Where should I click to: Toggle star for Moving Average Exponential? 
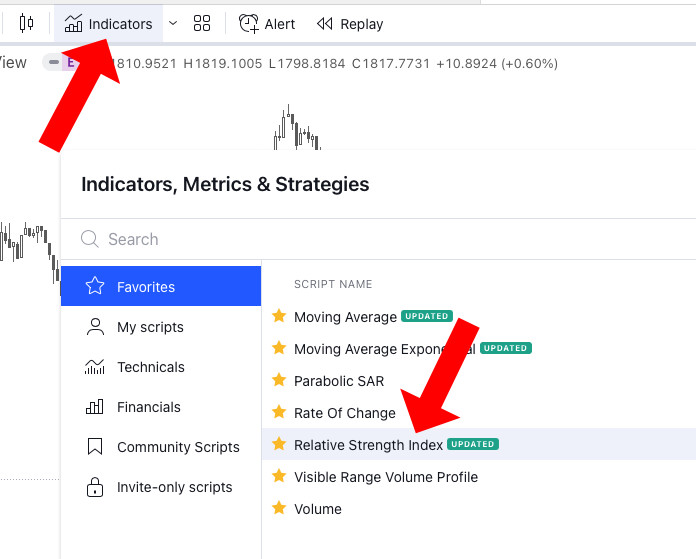tap(279, 348)
